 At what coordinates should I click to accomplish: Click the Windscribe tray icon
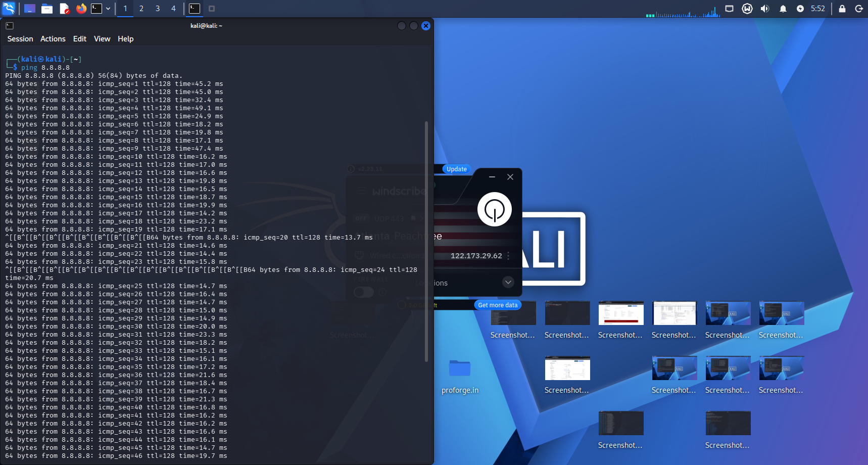(x=747, y=9)
